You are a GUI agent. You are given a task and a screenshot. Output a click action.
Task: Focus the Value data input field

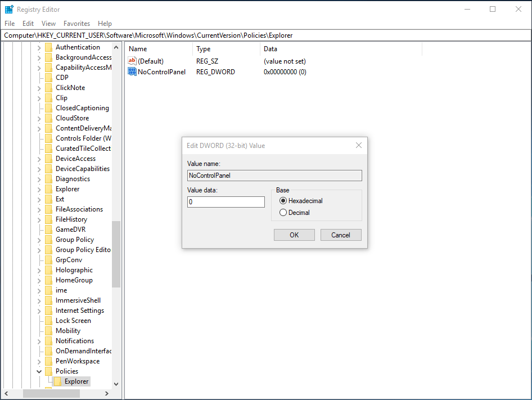[x=226, y=202]
